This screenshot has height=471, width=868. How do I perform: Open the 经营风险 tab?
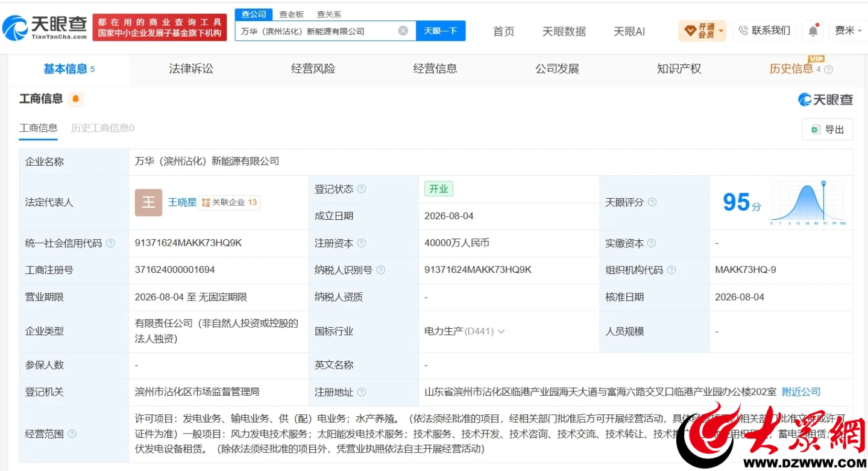[x=313, y=69]
